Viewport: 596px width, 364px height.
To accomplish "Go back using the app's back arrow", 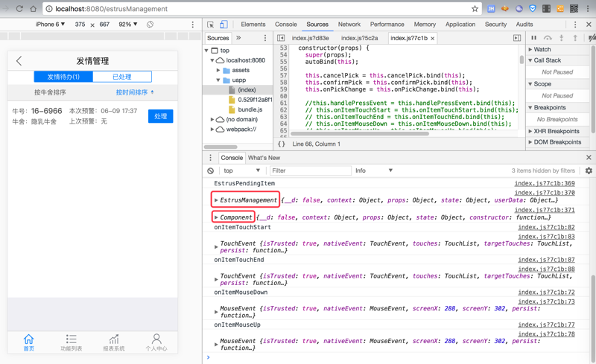I will click(19, 61).
